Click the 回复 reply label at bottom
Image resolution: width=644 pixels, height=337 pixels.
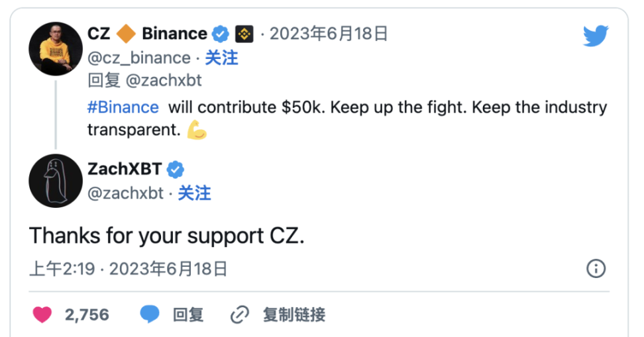[x=188, y=314]
